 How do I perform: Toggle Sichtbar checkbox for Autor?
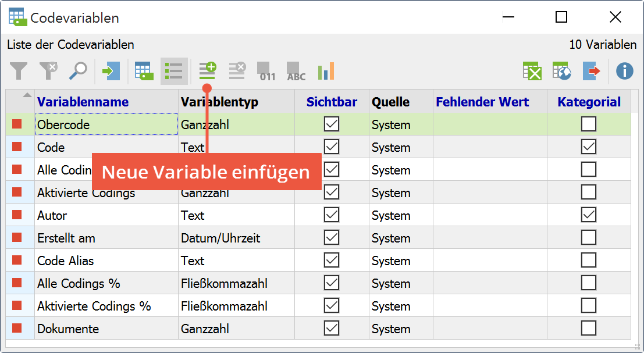(x=332, y=215)
